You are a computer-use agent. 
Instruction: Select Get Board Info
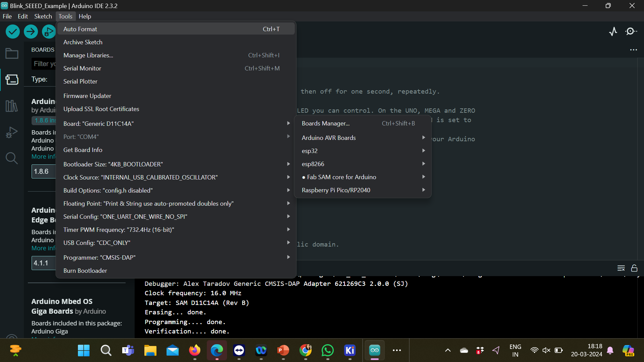coord(176,150)
